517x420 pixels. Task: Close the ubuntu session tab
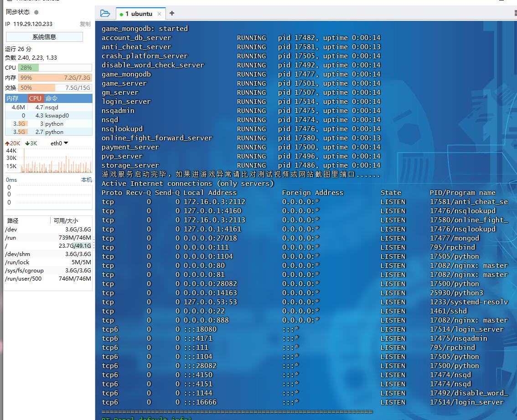click(159, 14)
